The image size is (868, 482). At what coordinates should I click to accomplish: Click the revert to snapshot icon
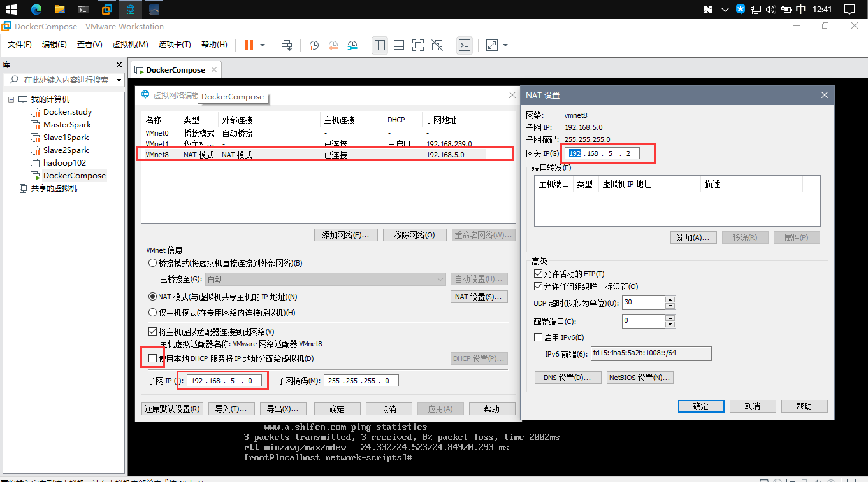pos(333,45)
